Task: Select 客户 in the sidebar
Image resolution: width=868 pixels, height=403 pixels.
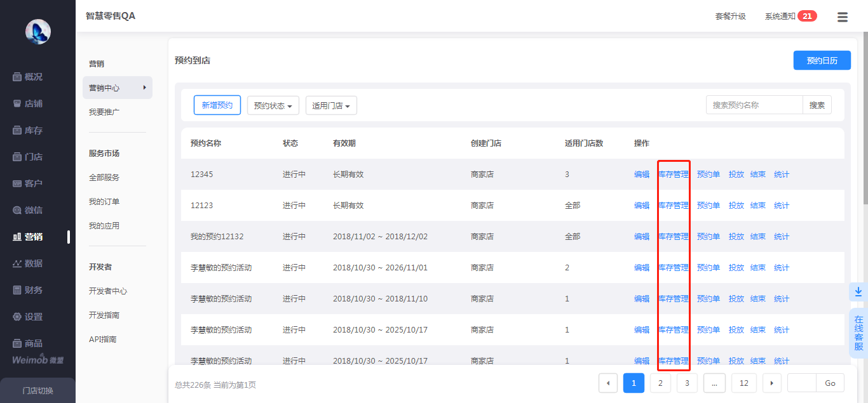Action: (28, 183)
